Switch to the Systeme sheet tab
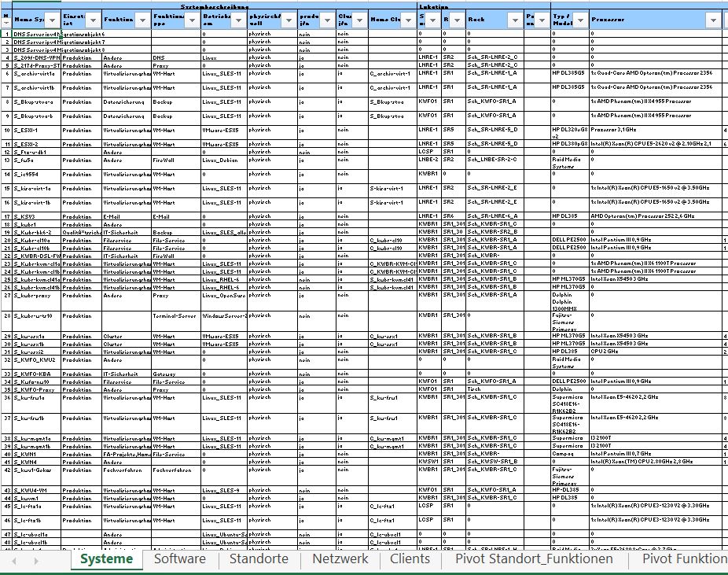The height and width of the screenshot is (575, 728). click(x=106, y=558)
